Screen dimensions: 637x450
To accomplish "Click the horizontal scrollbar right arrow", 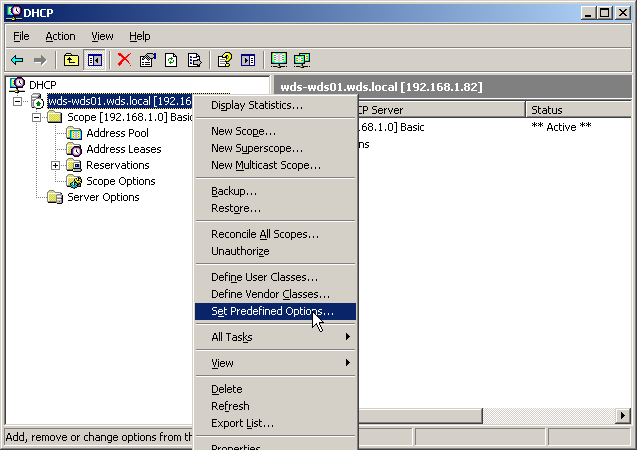I will click(623, 415).
